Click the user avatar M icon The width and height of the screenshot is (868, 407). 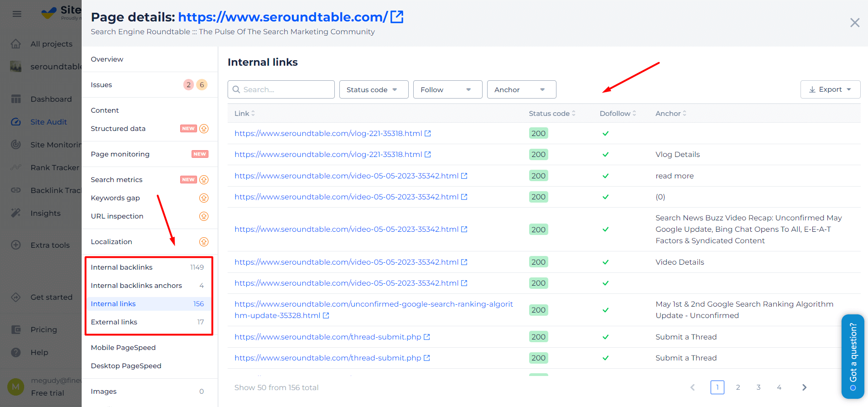[x=16, y=387]
